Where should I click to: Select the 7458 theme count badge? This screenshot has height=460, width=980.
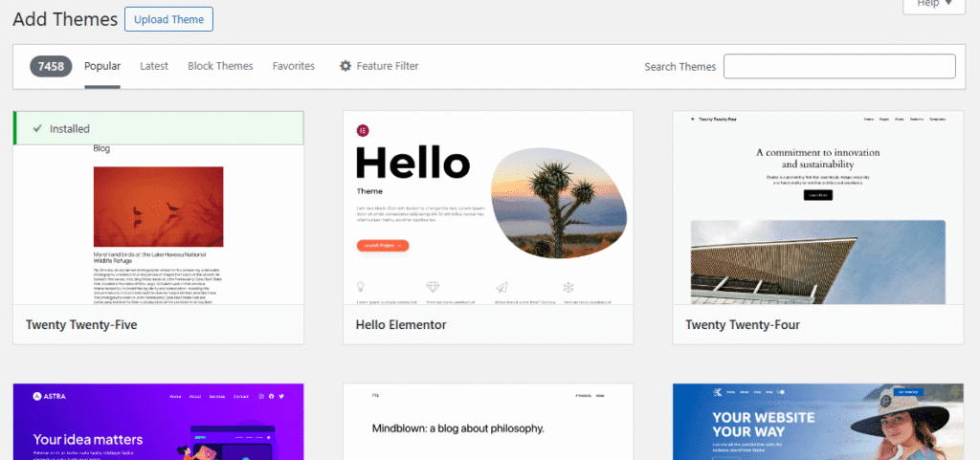[51, 66]
